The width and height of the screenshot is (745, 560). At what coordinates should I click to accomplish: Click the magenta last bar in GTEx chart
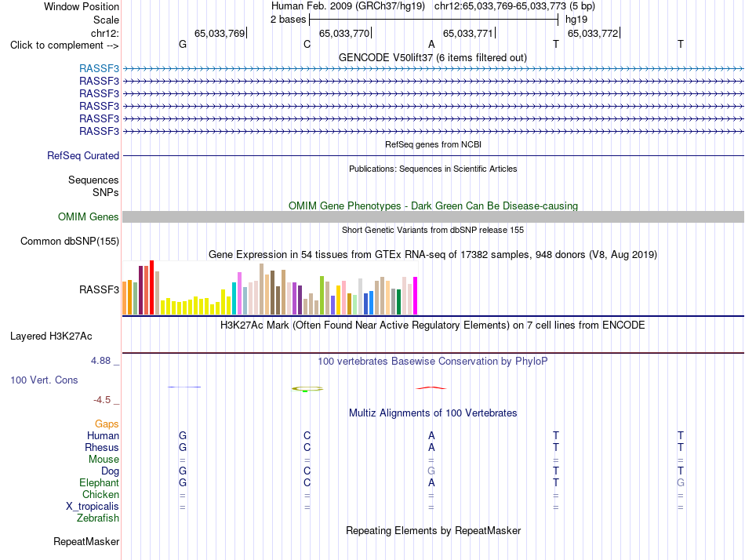tap(416, 296)
